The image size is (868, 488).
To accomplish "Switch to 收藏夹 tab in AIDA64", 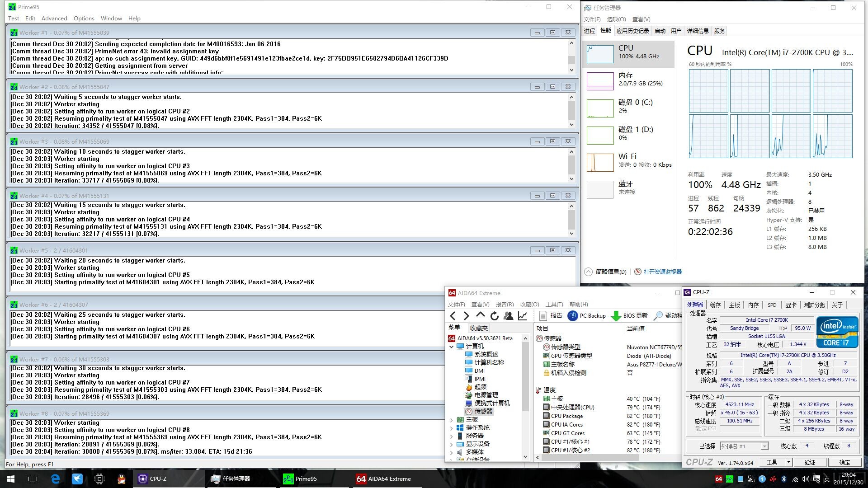I will 478,328.
